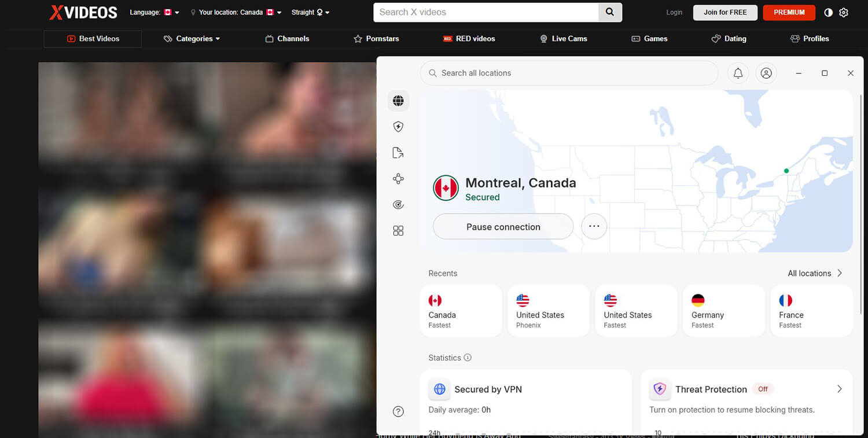Screen dimensions: 868x438
Task: Open the website settings gear icon
Action: coord(844,12)
